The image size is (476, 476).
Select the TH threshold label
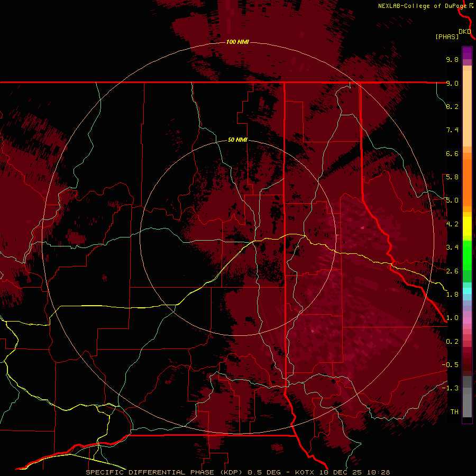(454, 412)
